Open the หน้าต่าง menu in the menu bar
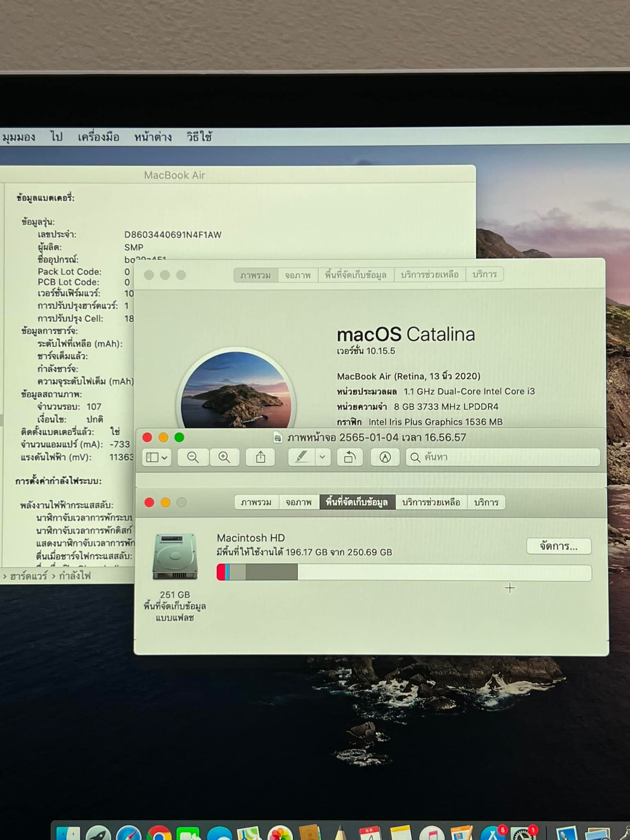 point(153,137)
